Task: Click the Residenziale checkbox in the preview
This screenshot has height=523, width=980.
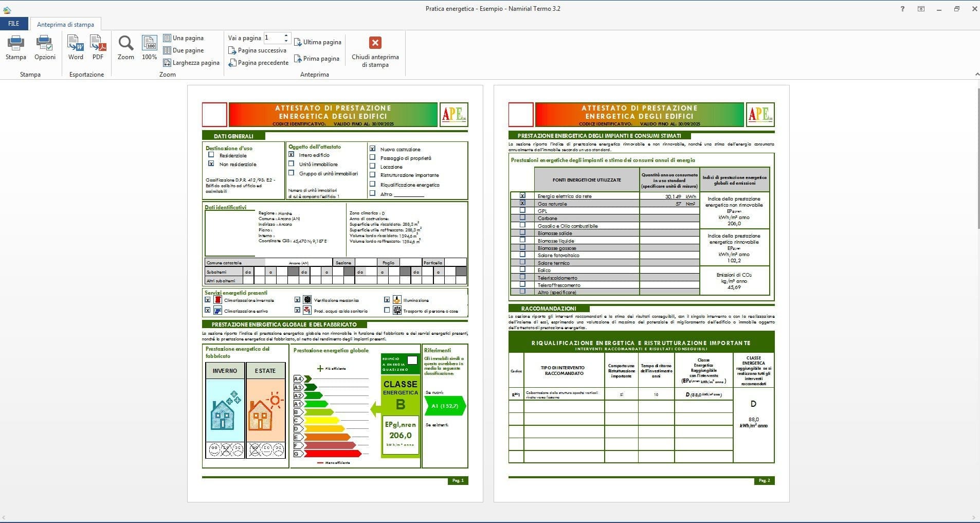Action: point(211,155)
